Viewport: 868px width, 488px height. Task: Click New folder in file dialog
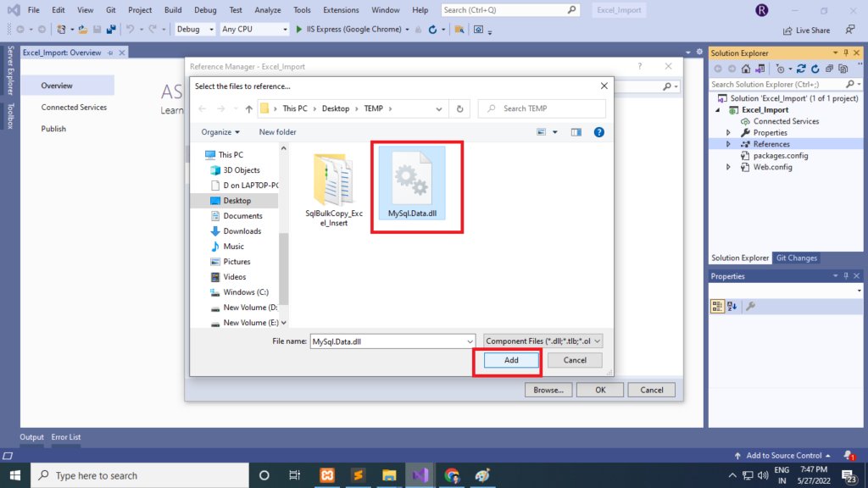coord(277,132)
